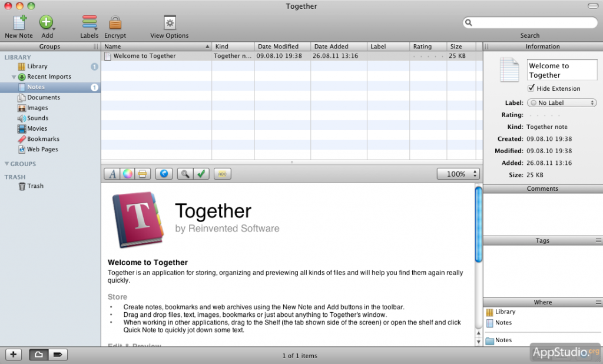Sort by Date Added column
Screen dimensions: 603x364
(x=339, y=46)
